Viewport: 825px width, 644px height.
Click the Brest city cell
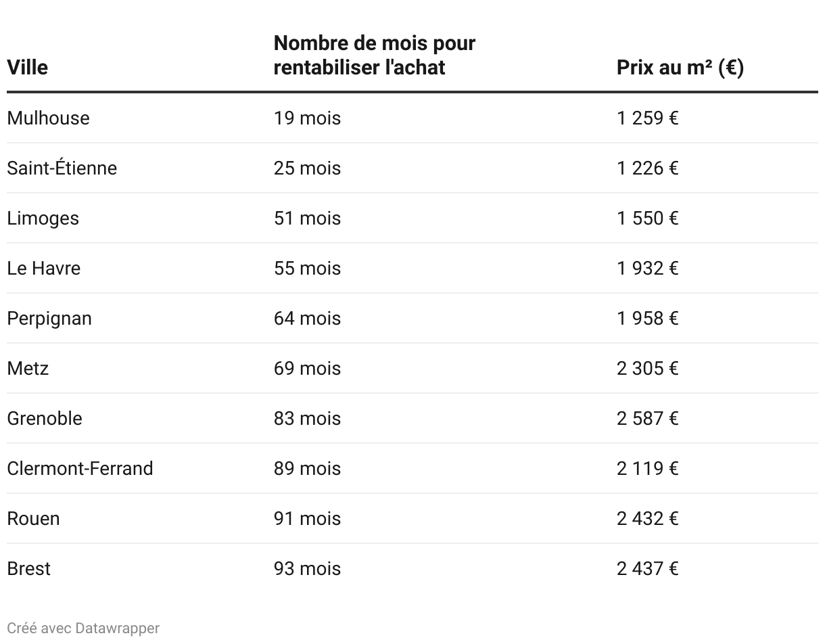[29, 568]
